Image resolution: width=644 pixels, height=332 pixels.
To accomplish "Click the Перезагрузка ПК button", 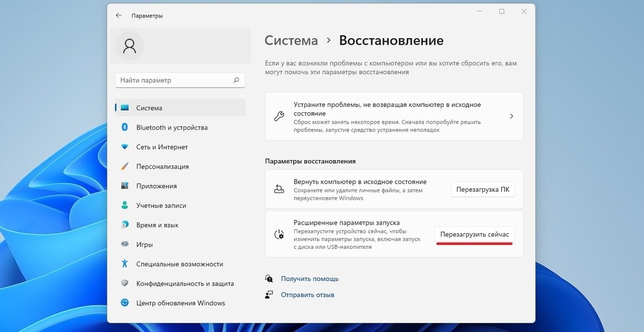I will [482, 190].
